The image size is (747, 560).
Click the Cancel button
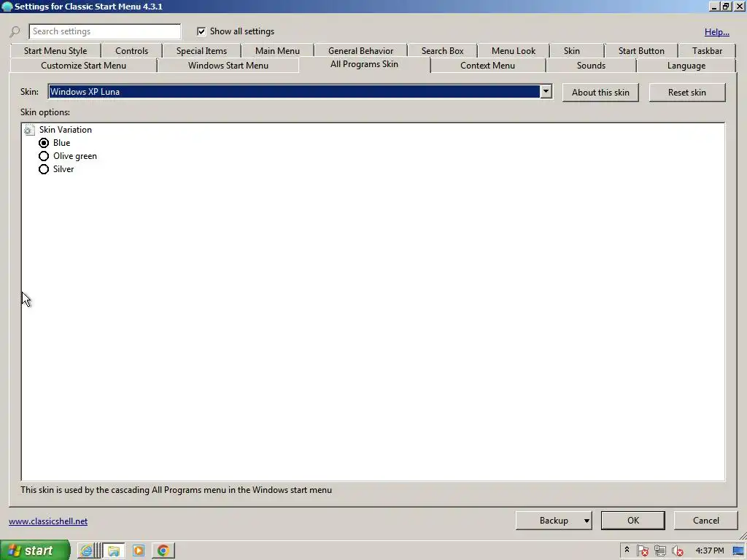705,521
